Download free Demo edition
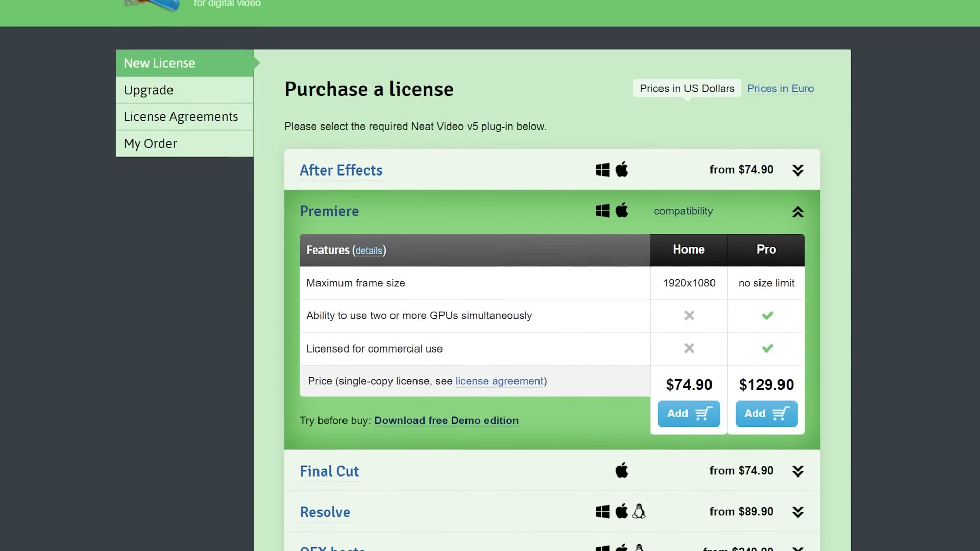Screen dimensions: 980x551 pyautogui.click(x=446, y=421)
